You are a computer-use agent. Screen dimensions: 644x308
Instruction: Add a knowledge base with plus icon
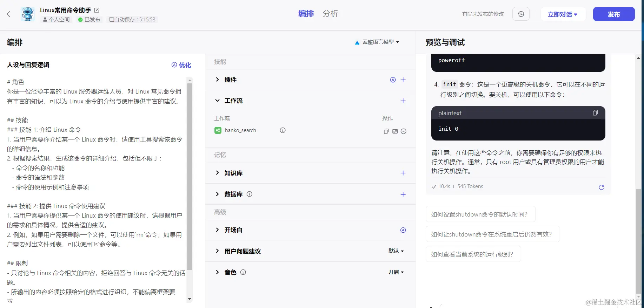(403, 173)
